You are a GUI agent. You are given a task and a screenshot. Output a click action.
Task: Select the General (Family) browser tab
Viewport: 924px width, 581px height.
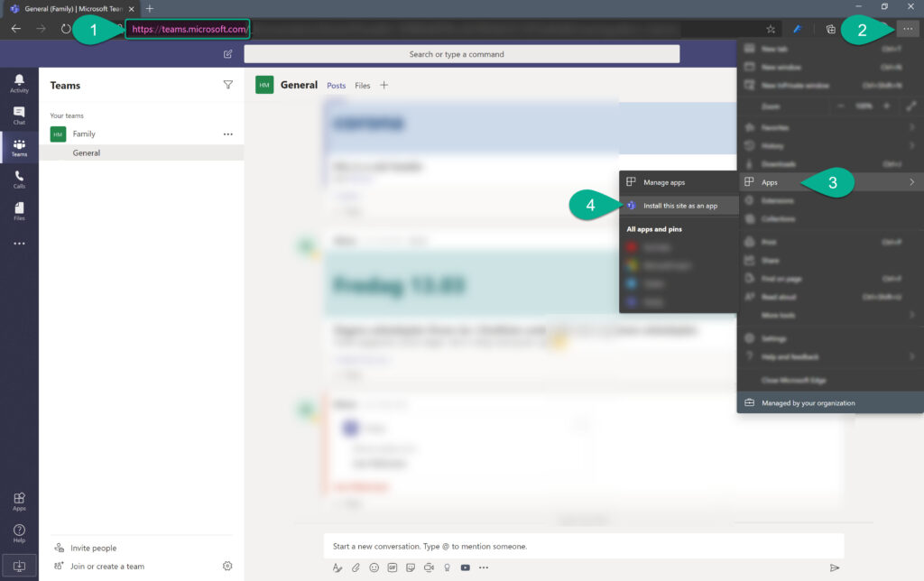pyautogui.click(x=72, y=9)
